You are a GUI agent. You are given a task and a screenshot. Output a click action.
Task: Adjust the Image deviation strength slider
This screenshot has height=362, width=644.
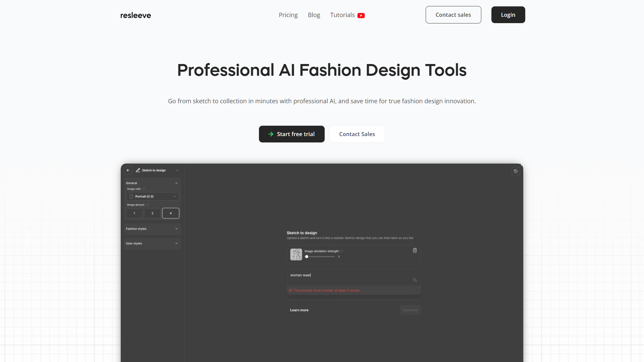pyautogui.click(x=307, y=257)
